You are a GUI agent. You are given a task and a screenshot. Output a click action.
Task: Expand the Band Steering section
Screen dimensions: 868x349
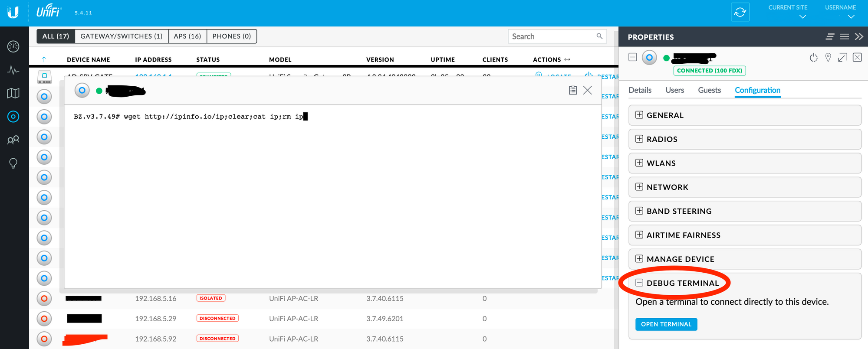click(745, 211)
